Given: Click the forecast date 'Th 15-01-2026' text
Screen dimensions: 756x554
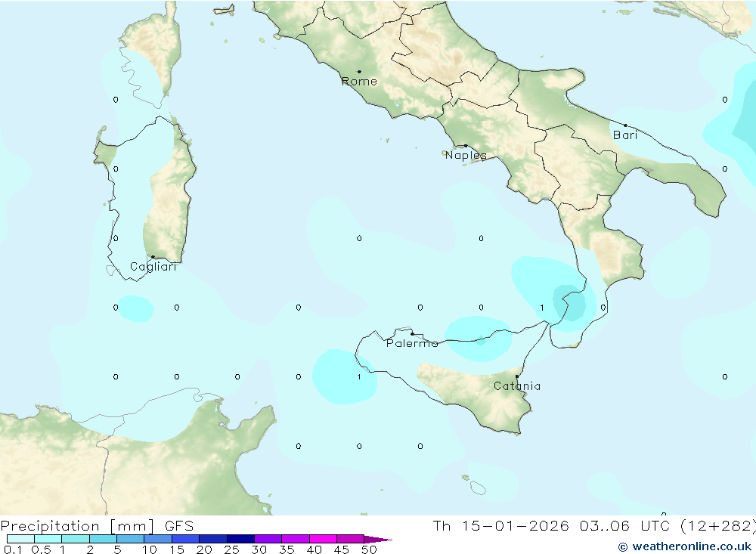Looking at the screenshot, I should [500, 525].
